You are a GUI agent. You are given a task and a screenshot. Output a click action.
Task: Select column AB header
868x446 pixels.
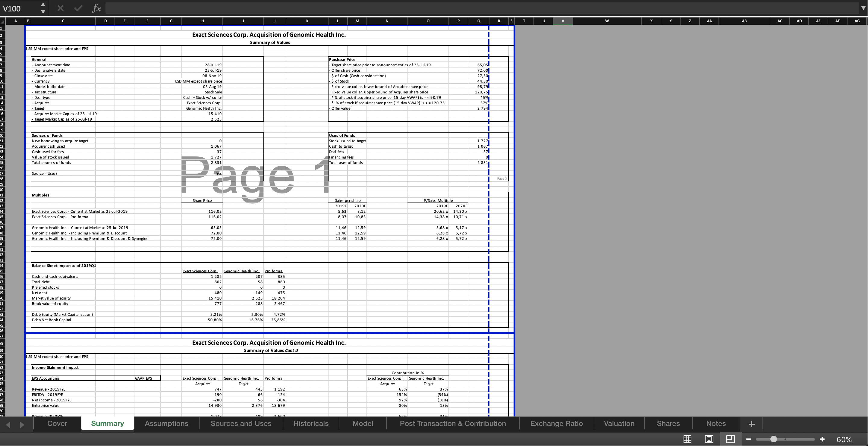pos(744,21)
